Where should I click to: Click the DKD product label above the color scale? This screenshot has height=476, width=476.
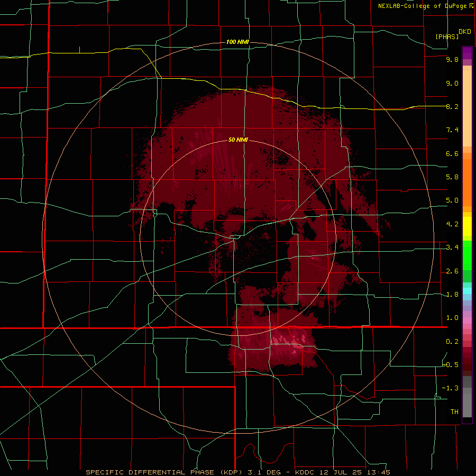[465, 32]
